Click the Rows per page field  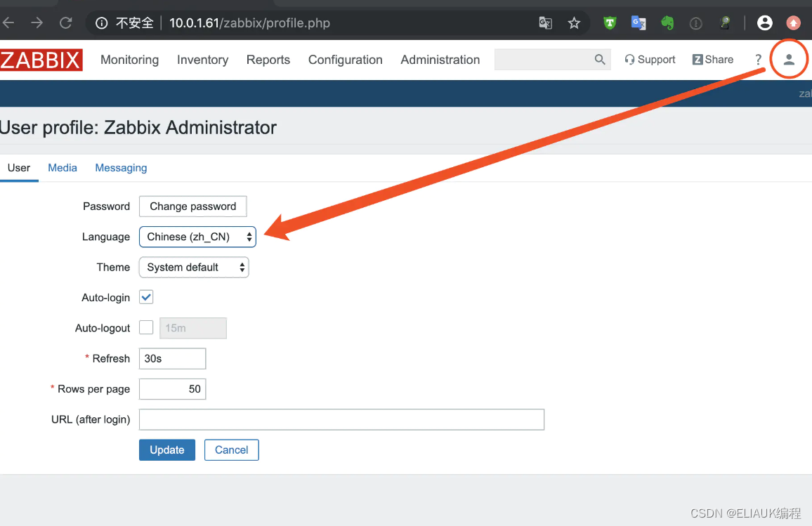[x=173, y=389]
